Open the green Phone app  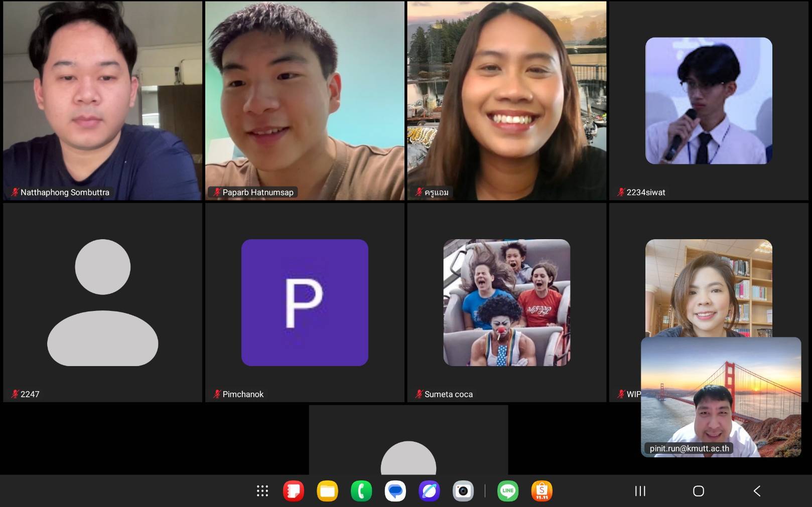[361, 491]
